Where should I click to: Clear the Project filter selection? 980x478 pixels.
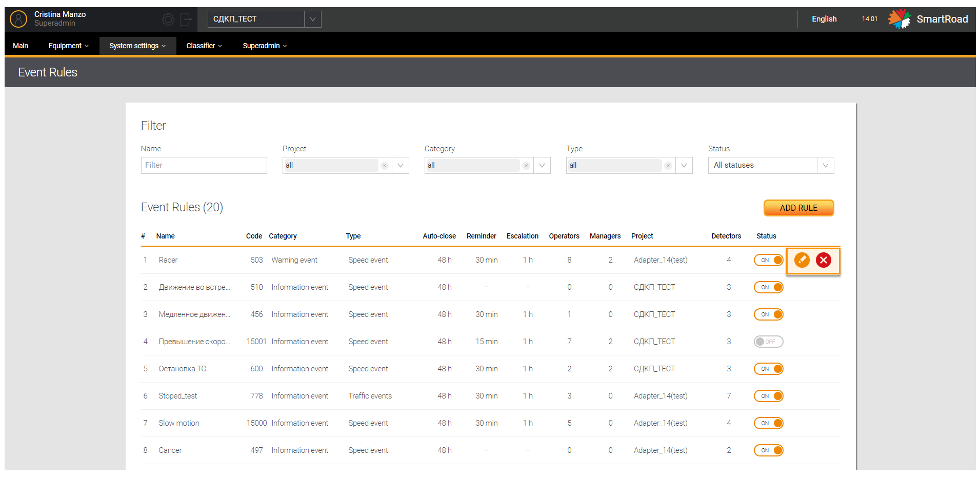[x=385, y=166]
